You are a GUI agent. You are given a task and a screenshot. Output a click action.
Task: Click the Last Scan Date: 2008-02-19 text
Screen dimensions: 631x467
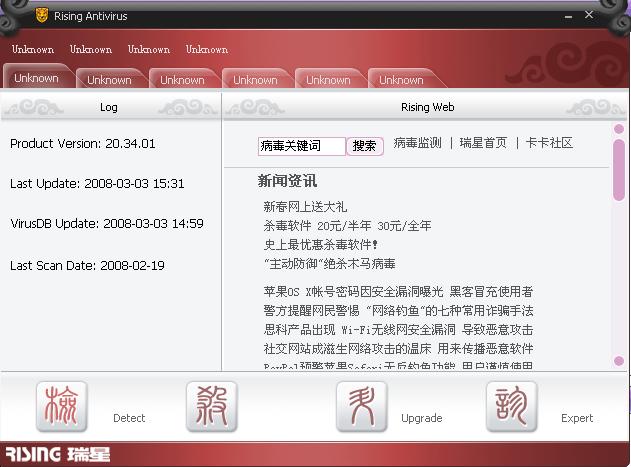tap(87, 265)
